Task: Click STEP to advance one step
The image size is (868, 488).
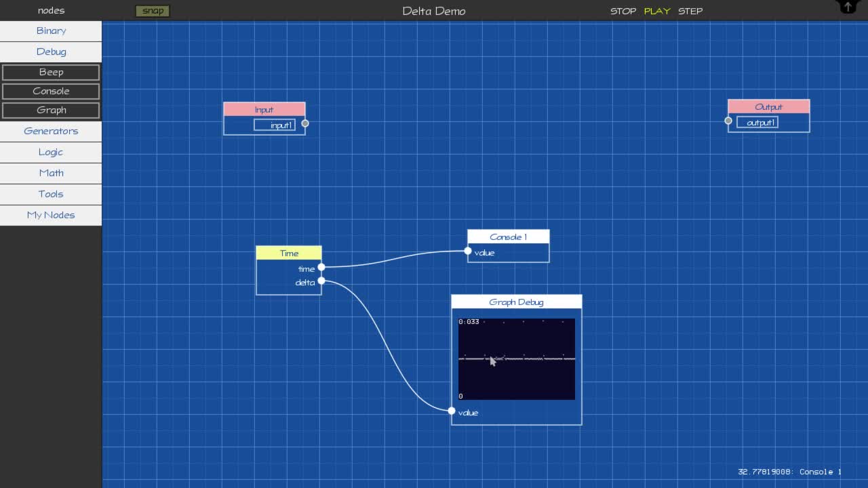Action: point(690,11)
